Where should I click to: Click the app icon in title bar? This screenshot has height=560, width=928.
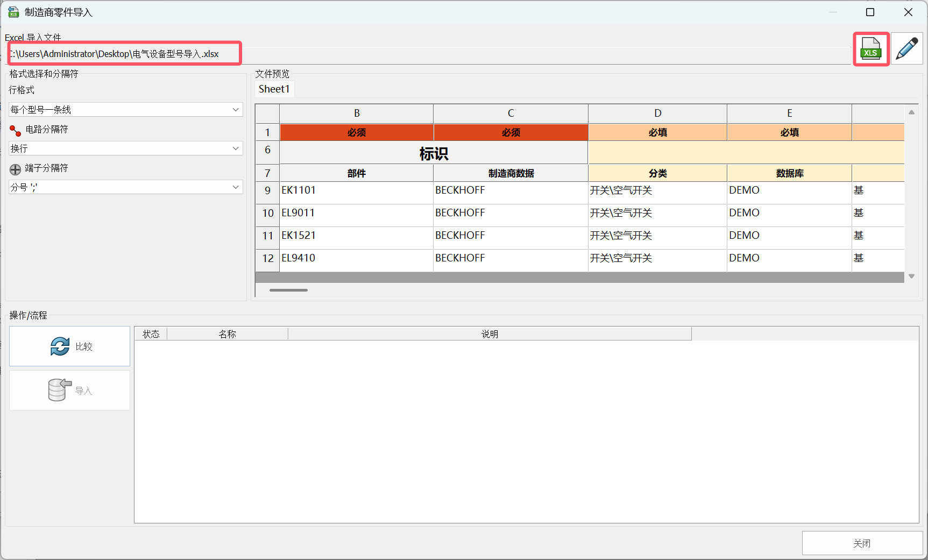coord(13,12)
